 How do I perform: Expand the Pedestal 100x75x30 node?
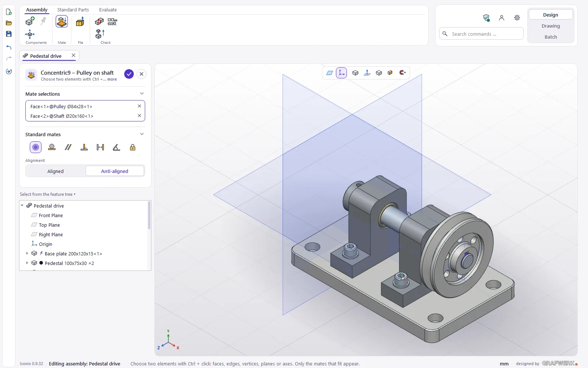[x=27, y=263]
